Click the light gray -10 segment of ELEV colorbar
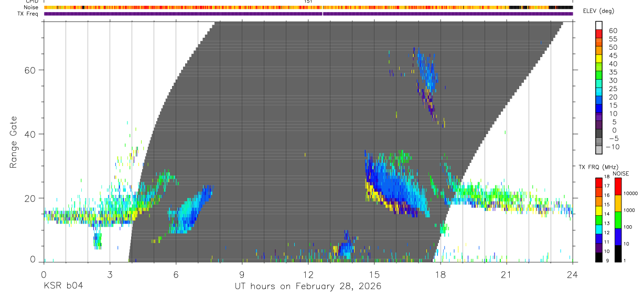 pos(599,150)
